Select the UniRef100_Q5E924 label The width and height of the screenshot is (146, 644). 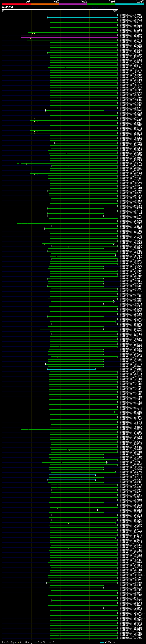tap(131, 37)
